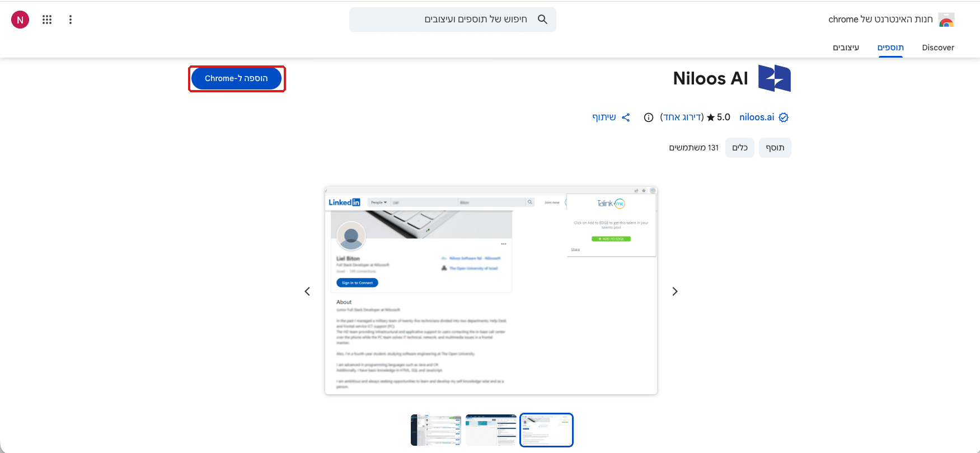This screenshot has width=980, height=453.
Task: Switch to the תוספים extensions tab
Action: click(890, 48)
